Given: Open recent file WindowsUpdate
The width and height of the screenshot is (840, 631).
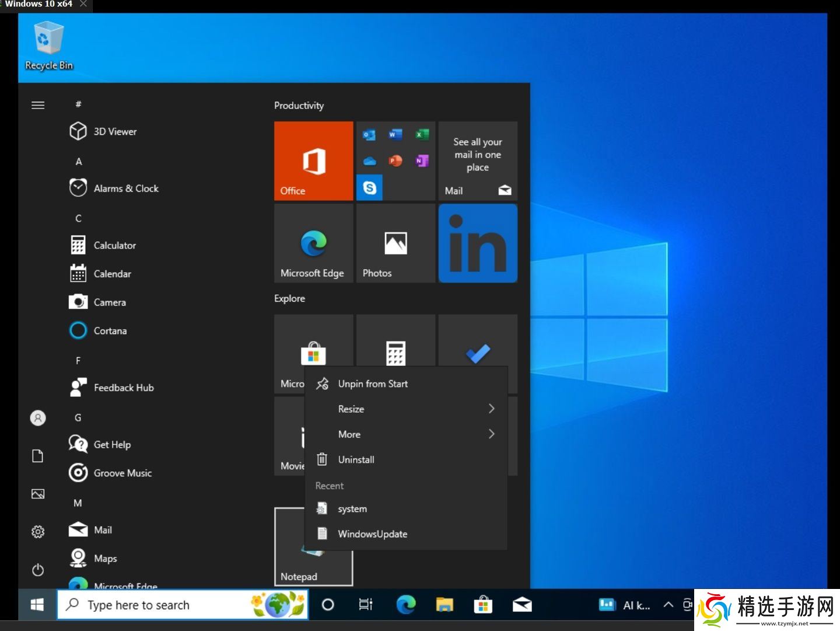Looking at the screenshot, I should click(372, 534).
